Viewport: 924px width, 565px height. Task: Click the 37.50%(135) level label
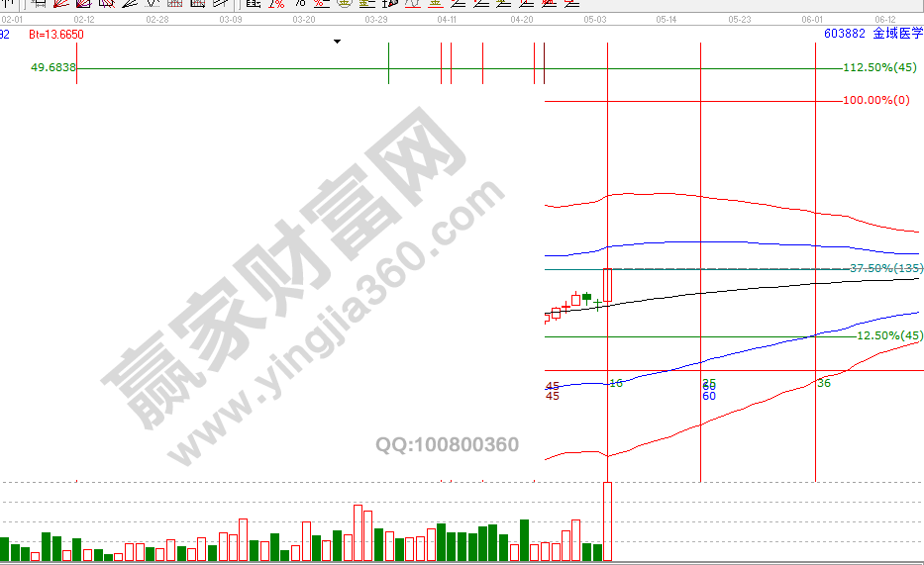click(x=885, y=269)
